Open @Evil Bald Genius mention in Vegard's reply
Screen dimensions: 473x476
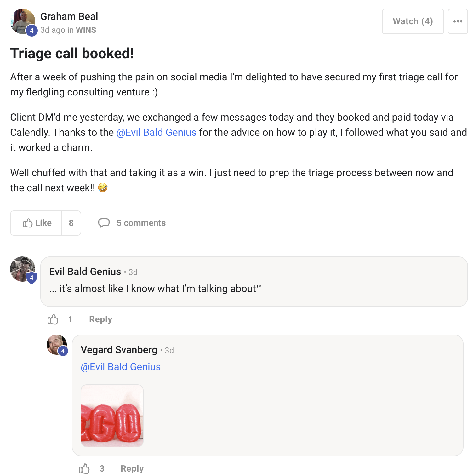(x=120, y=367)
